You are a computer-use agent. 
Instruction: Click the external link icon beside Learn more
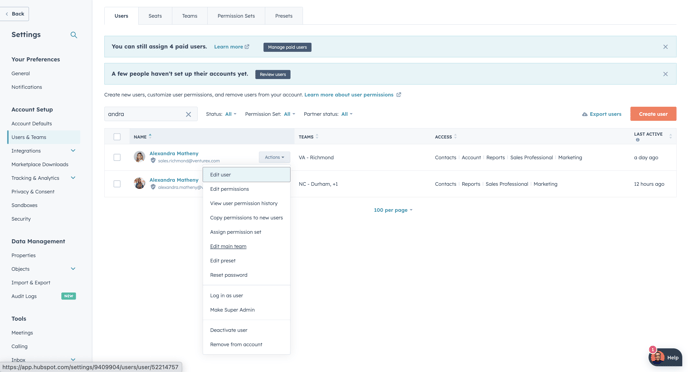click(247, 46)
